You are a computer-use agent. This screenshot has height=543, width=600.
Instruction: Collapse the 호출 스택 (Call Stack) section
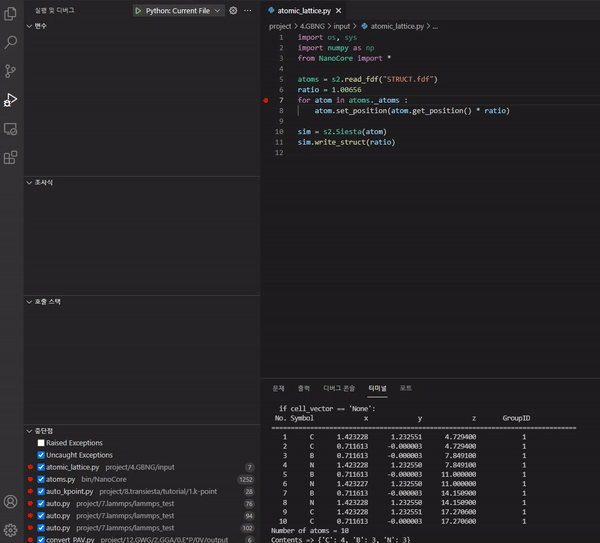pos(46,301)
